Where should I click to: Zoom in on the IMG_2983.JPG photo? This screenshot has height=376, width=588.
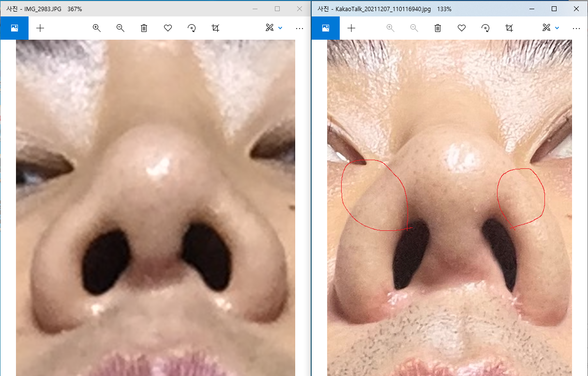point(97,28)
